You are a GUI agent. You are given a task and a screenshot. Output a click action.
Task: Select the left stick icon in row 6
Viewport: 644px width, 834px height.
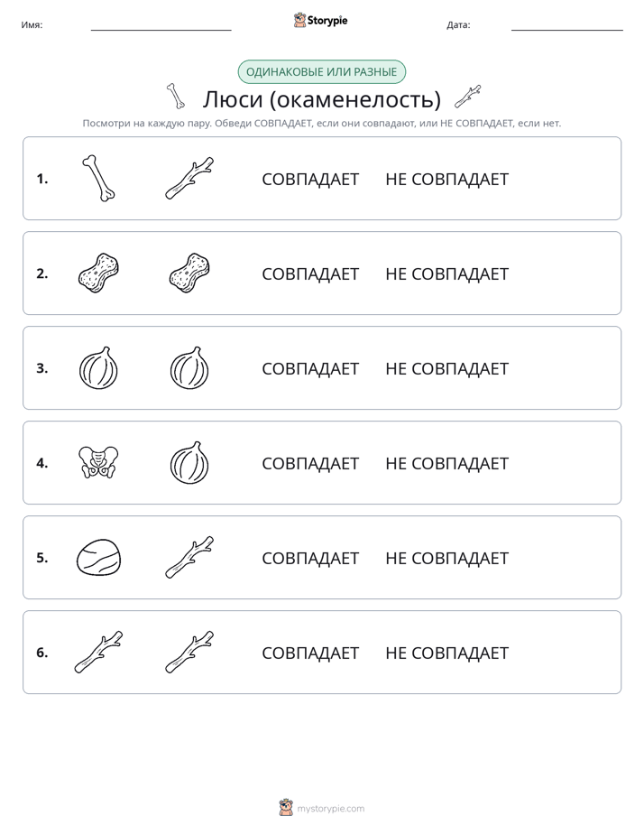tap(98, 652)
